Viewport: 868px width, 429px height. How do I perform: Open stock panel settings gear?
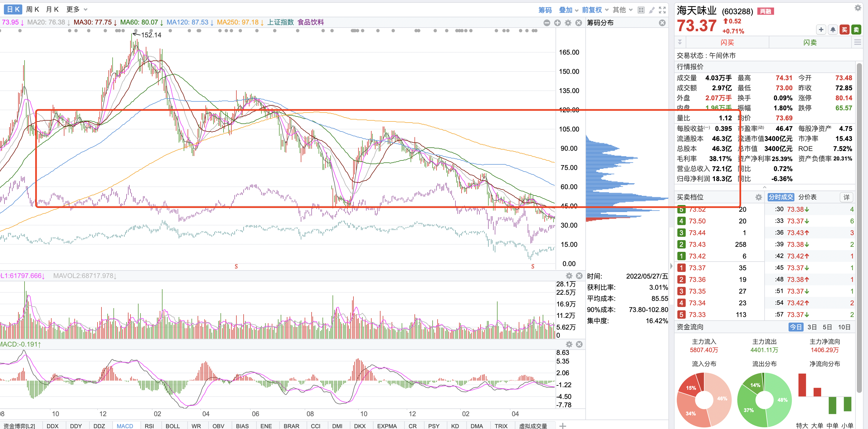pyautogui.click(x=858, y=8)
